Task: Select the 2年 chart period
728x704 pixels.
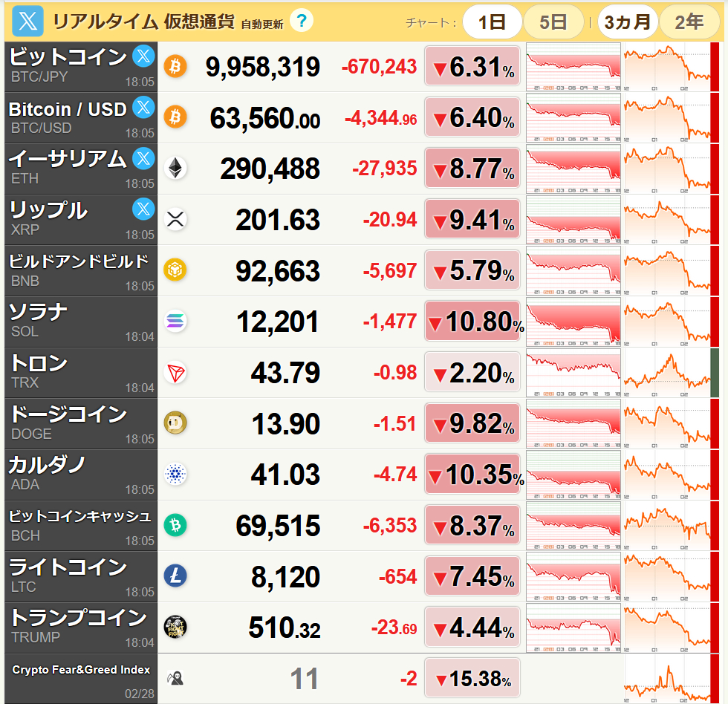Action: pyautogui.click(x=689, y=22)
